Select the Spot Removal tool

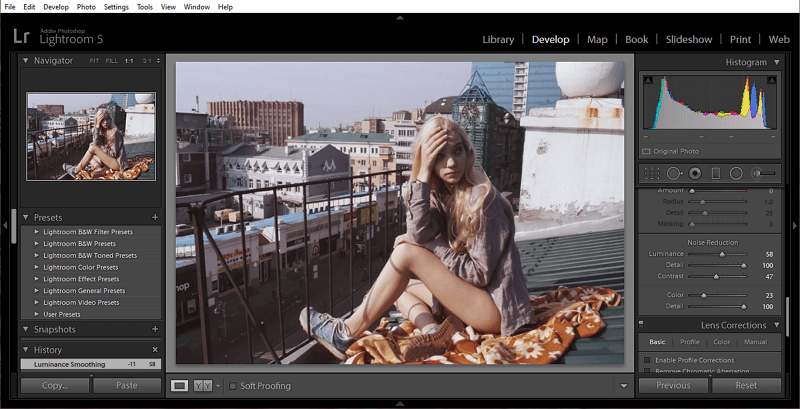tap(673, 173)
